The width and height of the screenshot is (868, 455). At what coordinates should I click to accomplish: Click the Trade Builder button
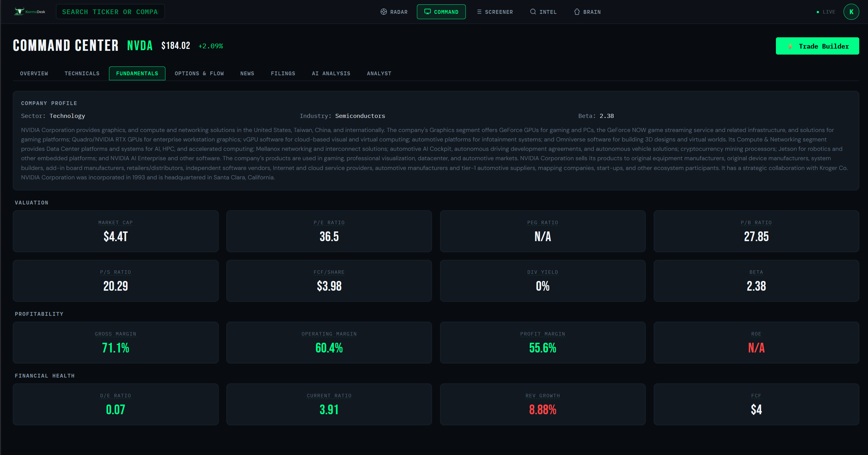point(817,46)
